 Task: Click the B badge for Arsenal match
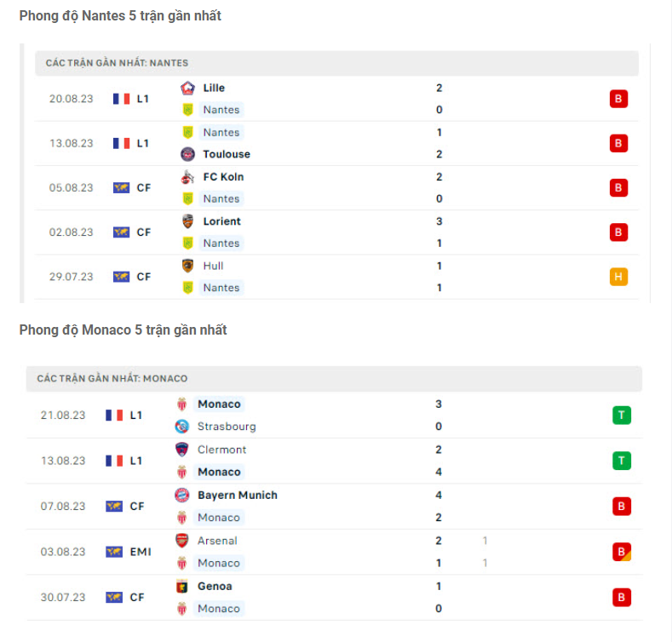click(621, 552)
